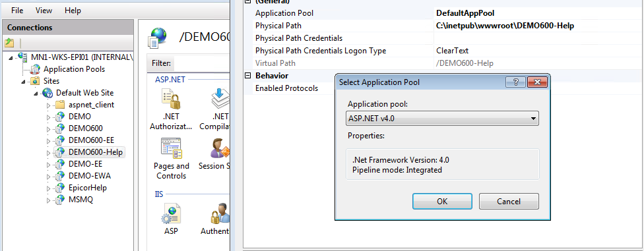Click the Application Pools node icon
This screenshot has width=644, height=251.
(36, 69)
